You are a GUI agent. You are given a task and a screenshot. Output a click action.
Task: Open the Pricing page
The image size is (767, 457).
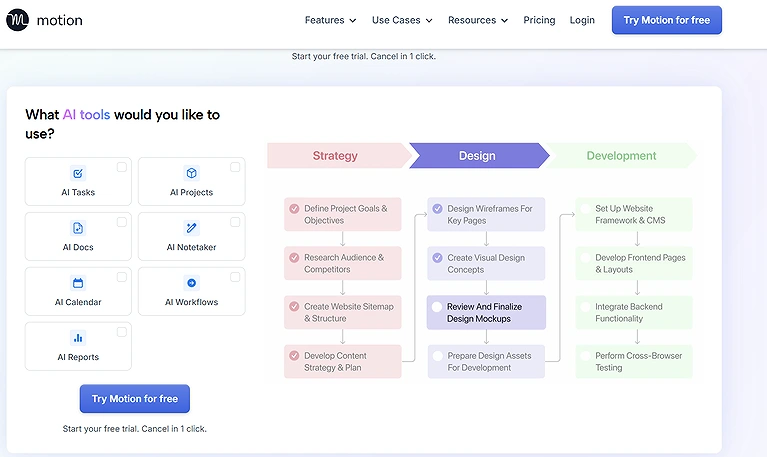pyautogui.click(x=539, y=20)
